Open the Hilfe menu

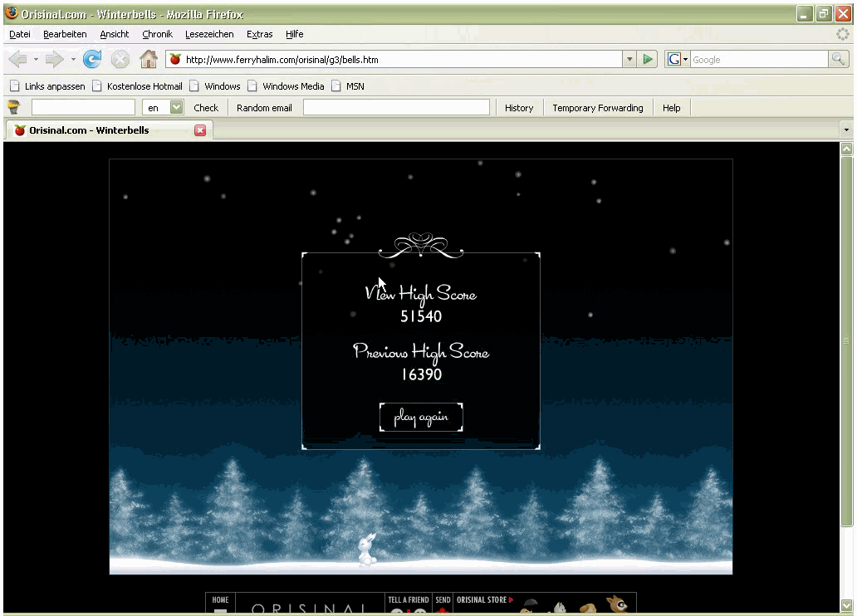tap(294, 34)
